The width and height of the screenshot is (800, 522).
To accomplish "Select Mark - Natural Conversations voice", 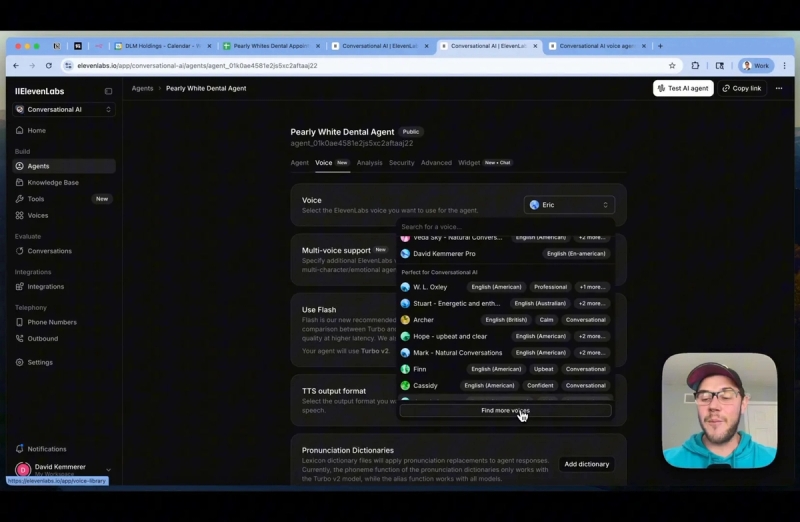I will (x=505, y=353).
